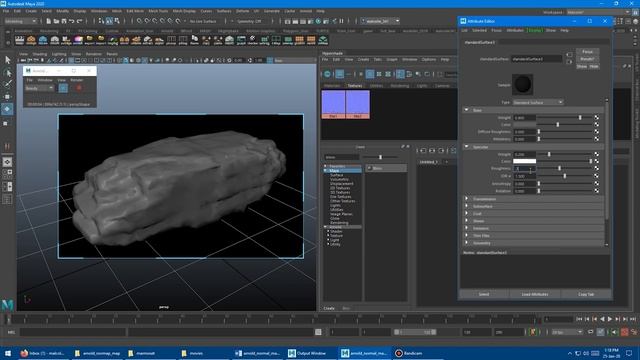Undo using the status line arrow icon
The height and width of the screenshot is (360, 640).
point(72,21)
